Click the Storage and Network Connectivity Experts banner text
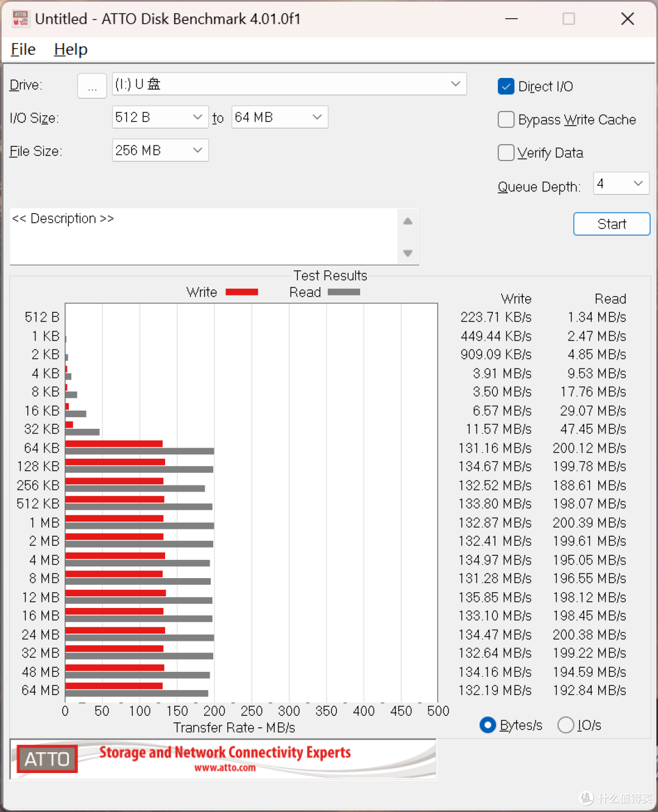Viewport: 658px width, 812px height. point(225,752)
